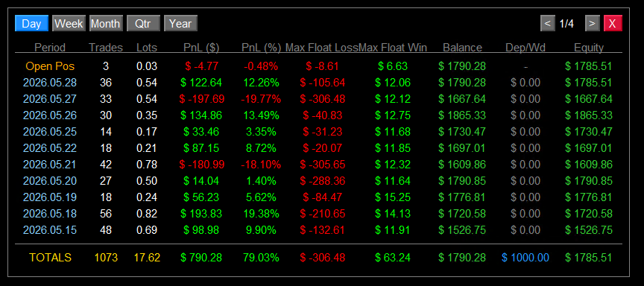Click the Period column header
644x286 pixels.
[x=50, y=48]
